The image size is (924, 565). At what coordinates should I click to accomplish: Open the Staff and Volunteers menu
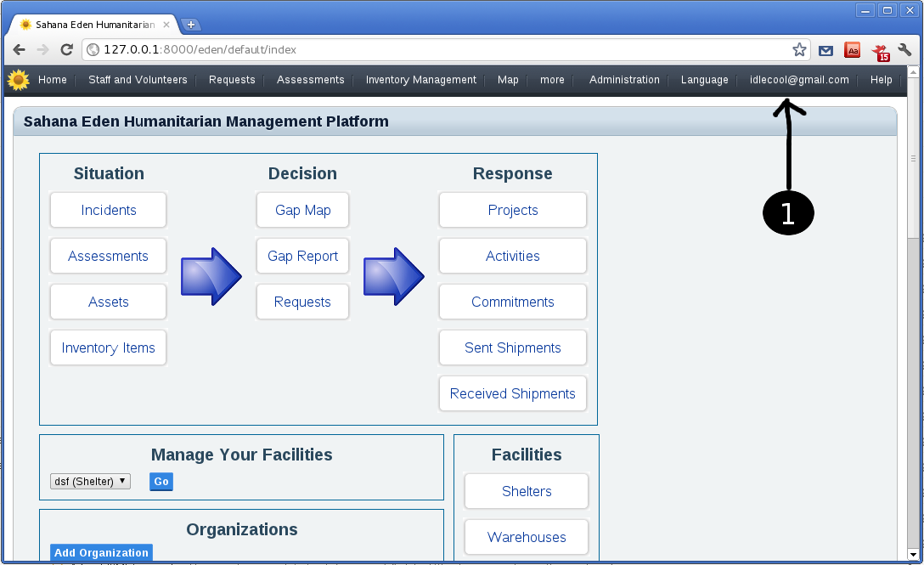point(138,80)
